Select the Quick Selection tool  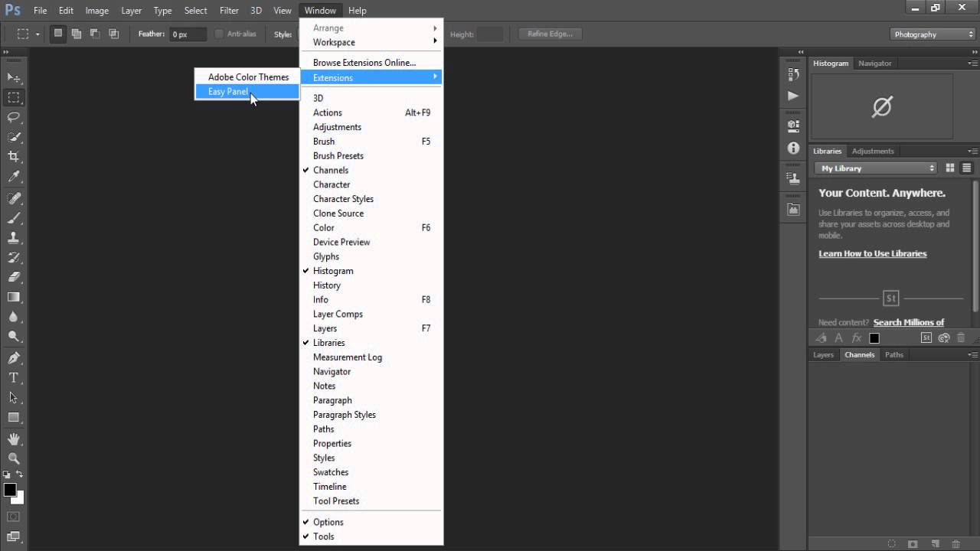(x=14, y=137)
